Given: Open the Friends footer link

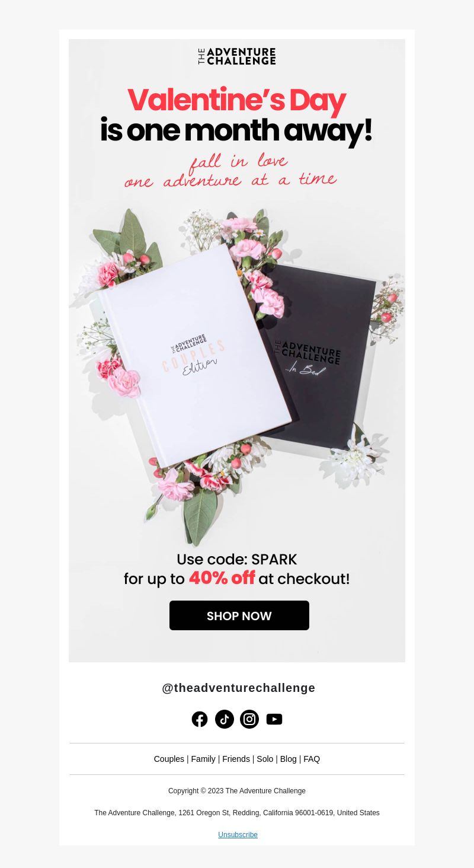Looking at the screenshot, I should point(236,759).
